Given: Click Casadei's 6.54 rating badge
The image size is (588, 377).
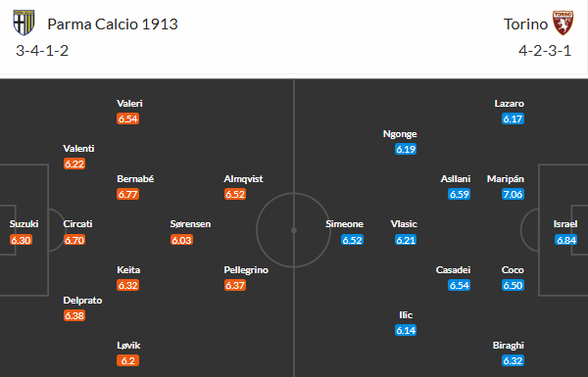Looking at the screenshot, I should pyautogui.click(x=459, y=285).
